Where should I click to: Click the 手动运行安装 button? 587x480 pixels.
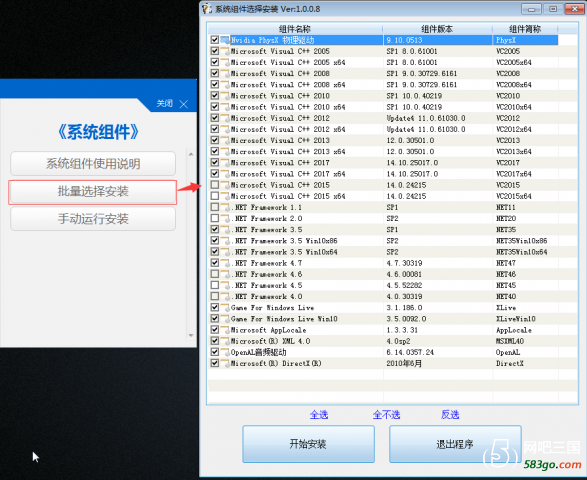(x=93, y=219)
